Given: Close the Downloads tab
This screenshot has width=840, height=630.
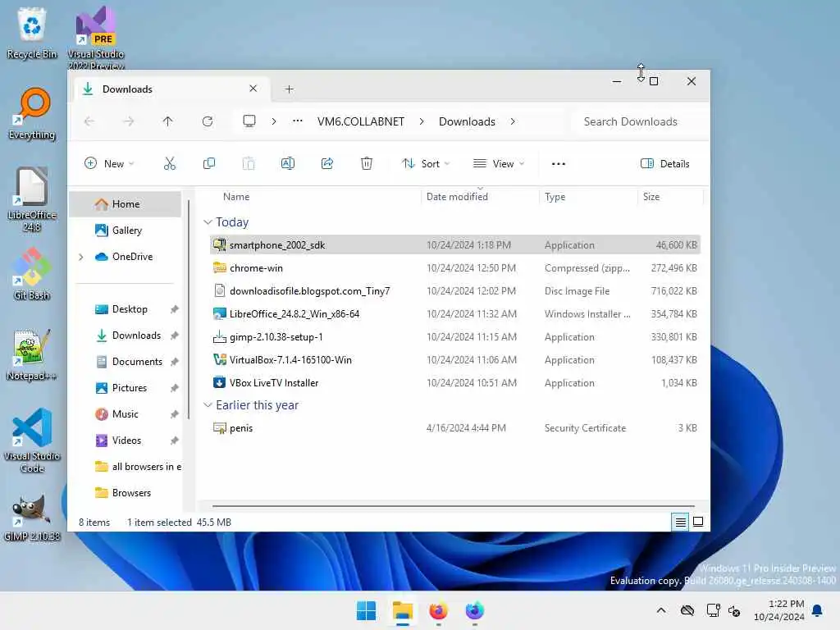Looking at the screenshot, I should tap(253, 89).
